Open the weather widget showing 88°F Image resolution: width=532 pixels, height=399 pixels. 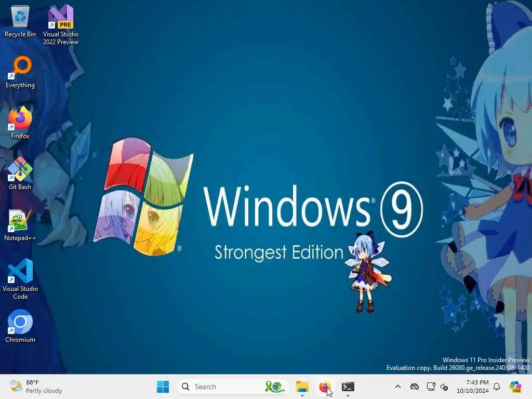pos(36,387)
